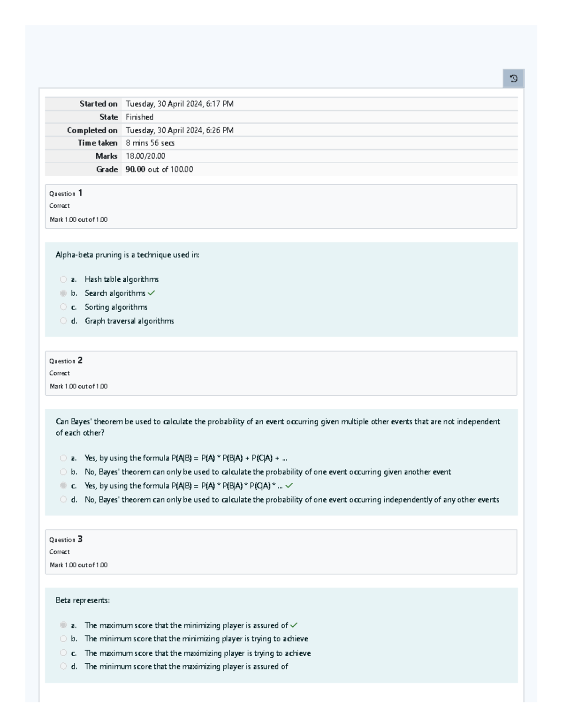Click the quiz attempt history icon
The height and width of the screenshot is (728, 563).
tap(515, 79)
